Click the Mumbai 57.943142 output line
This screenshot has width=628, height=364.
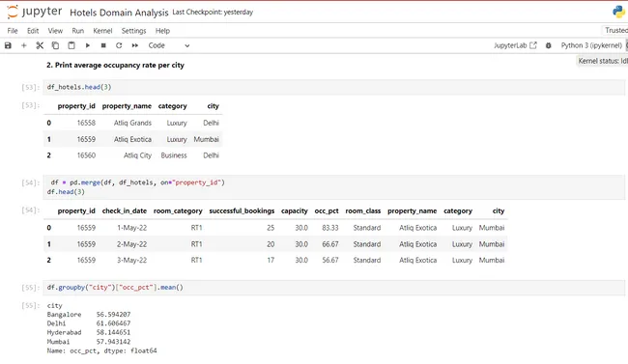[89, 342]
